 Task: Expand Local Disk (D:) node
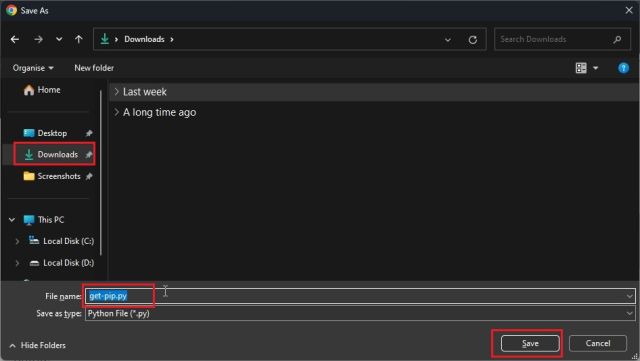[17, 263]
